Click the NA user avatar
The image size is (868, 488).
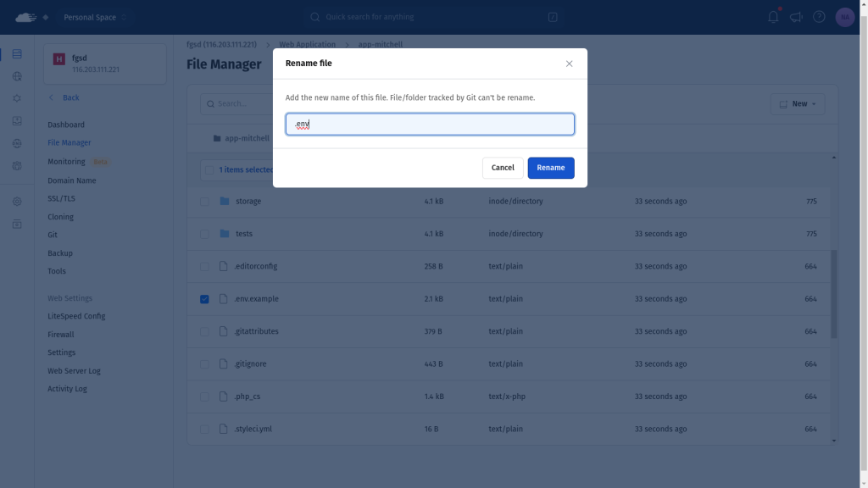tap(844, 17)
